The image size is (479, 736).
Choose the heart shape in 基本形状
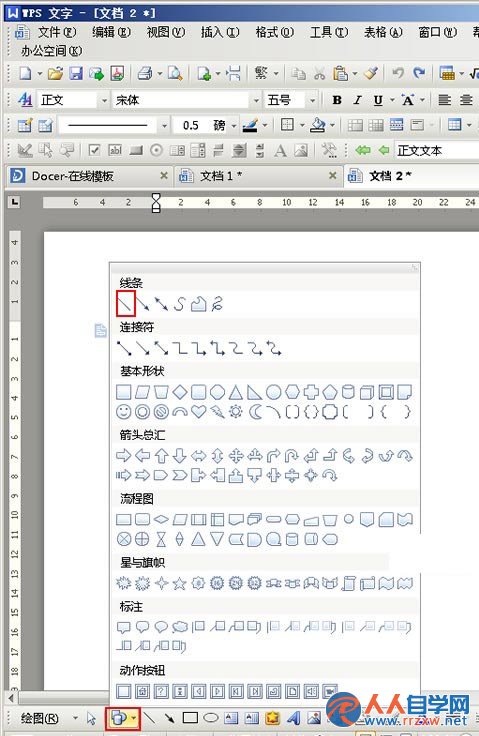[198, 412]
